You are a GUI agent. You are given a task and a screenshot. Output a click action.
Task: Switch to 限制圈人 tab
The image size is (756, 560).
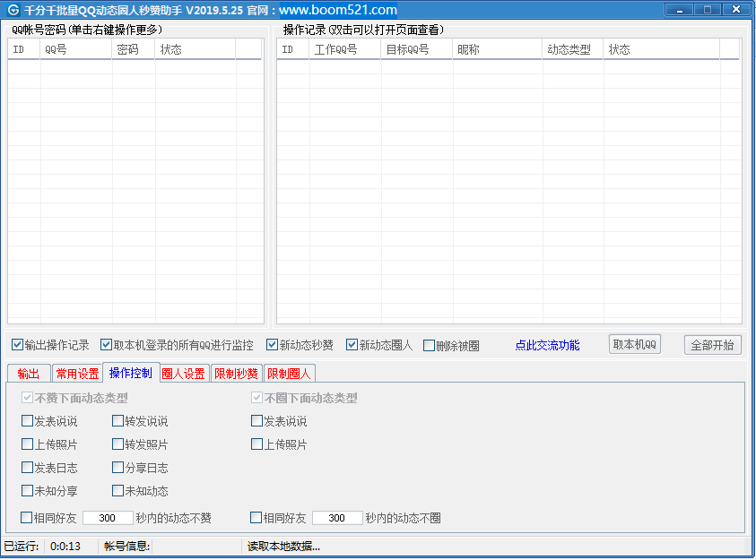pyautogui.click(x=290, y=374)
